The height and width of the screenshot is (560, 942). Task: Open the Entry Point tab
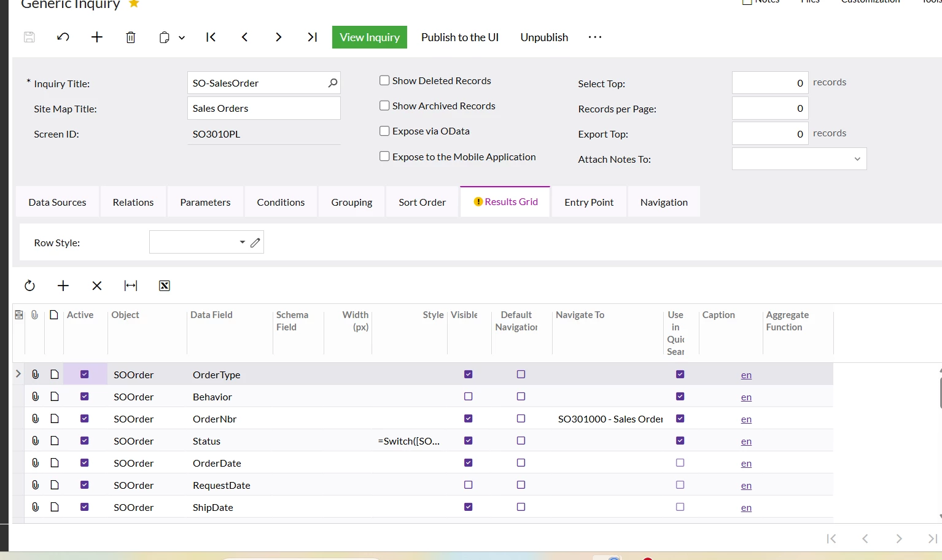click(589, 202)
